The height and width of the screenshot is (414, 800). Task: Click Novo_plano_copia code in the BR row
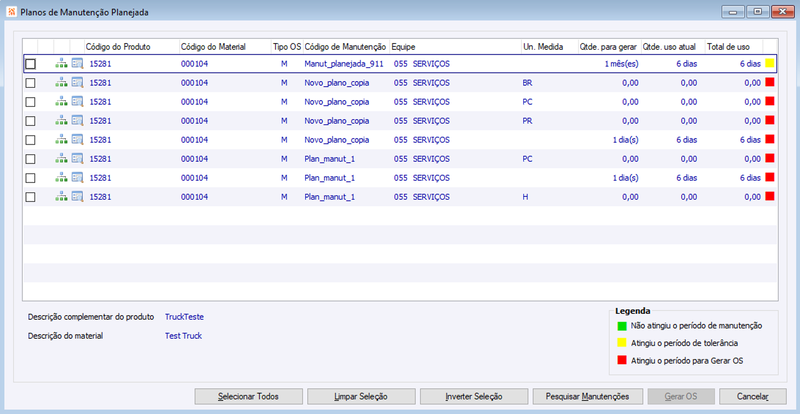336,83
